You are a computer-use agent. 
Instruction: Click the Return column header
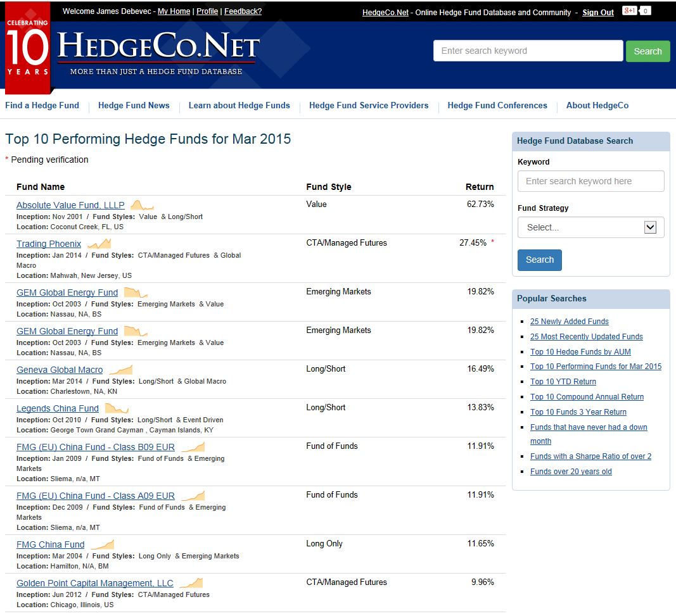coord(480,187)
